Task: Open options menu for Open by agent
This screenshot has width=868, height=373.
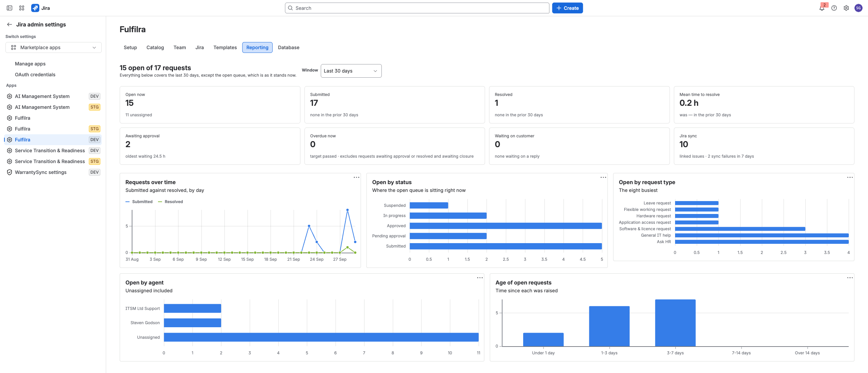Action: 480,278
